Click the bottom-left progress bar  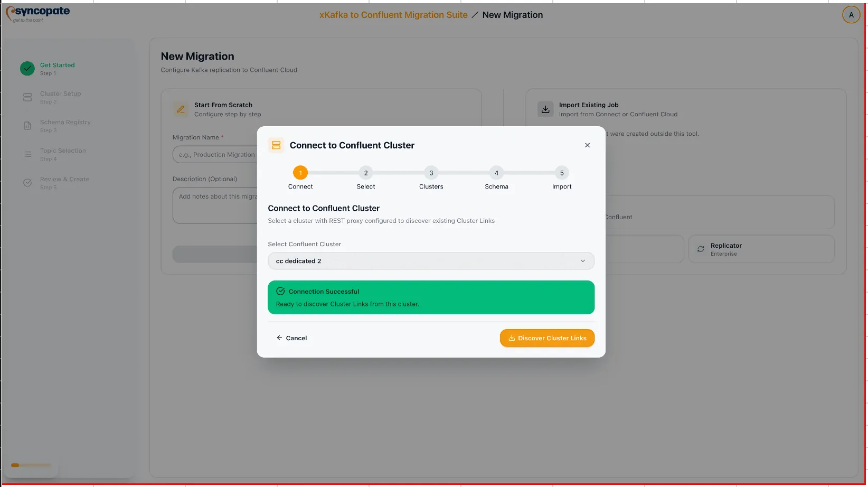tap(30, 465)
